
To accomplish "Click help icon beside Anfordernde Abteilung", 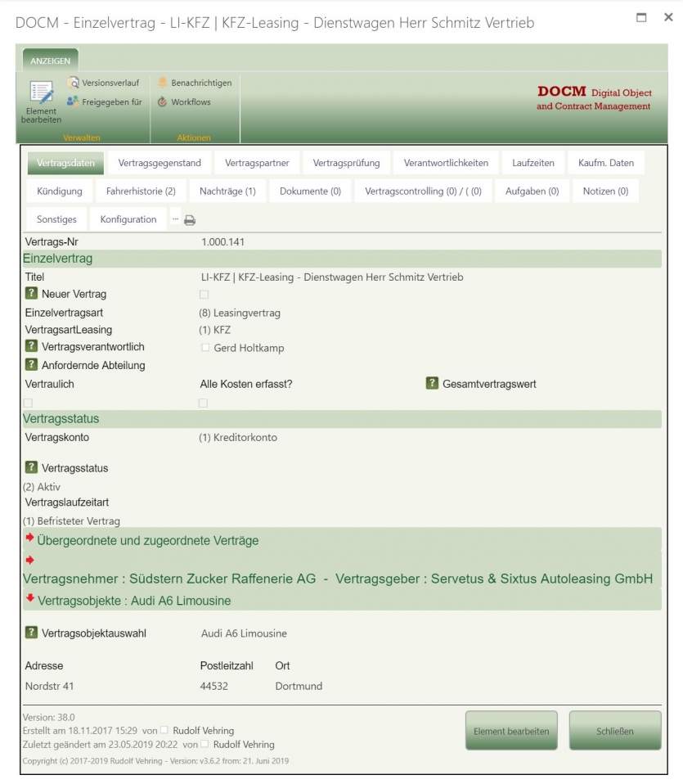I will (31, 364).
